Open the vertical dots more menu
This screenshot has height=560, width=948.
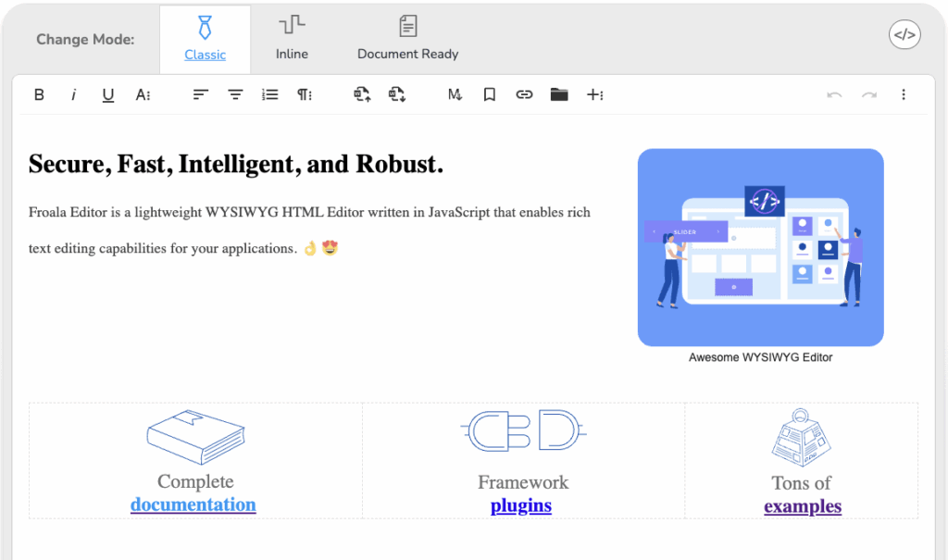pyautogui.click(x=904, y=94)
